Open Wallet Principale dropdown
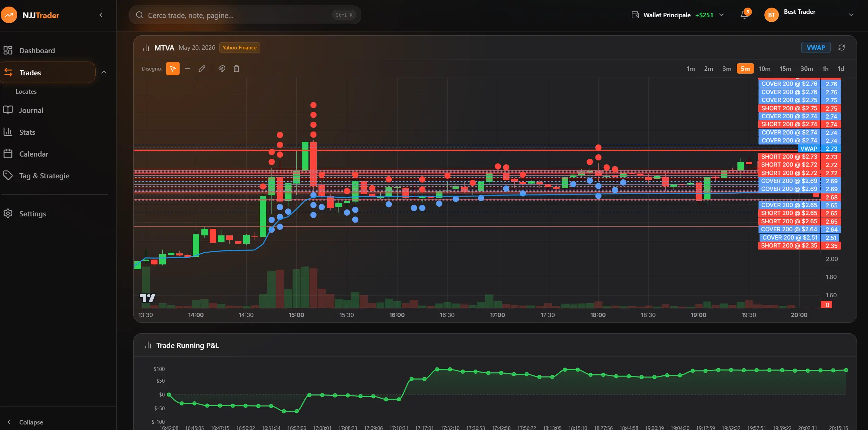The height and width of the screenshot is (430, 868). [678, 15]
